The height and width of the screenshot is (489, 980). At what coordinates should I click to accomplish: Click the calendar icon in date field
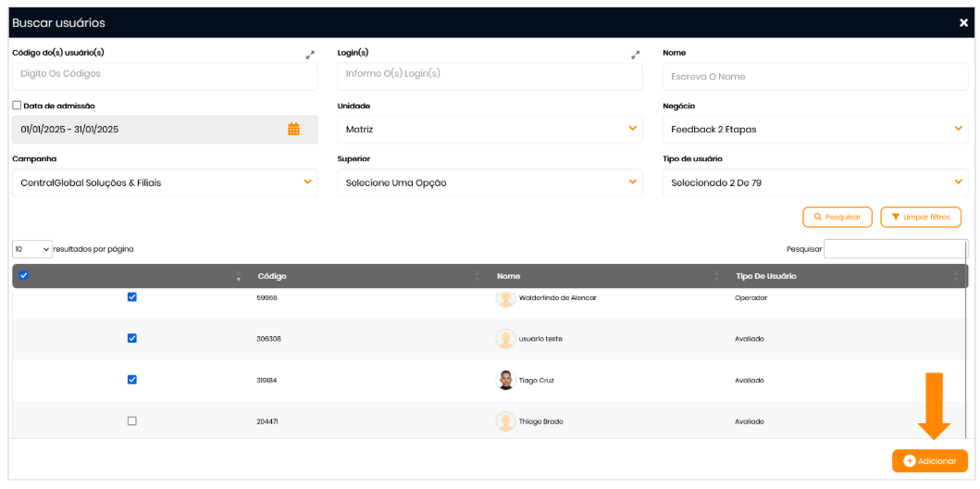293,130
